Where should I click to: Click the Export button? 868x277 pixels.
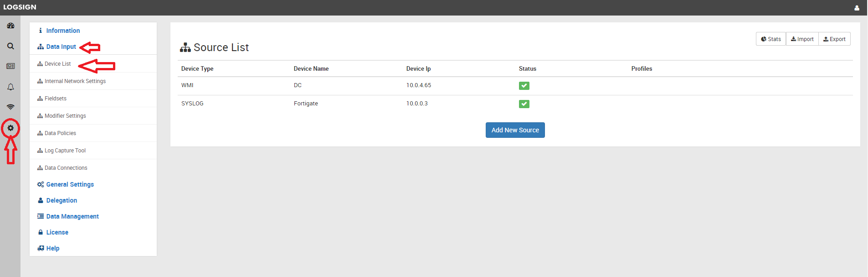(834, 39)
